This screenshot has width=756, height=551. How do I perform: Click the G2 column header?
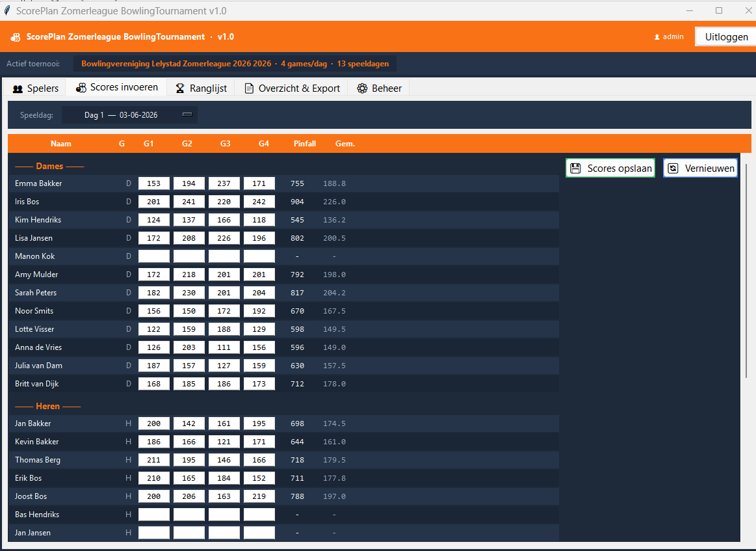click(187, 144)
